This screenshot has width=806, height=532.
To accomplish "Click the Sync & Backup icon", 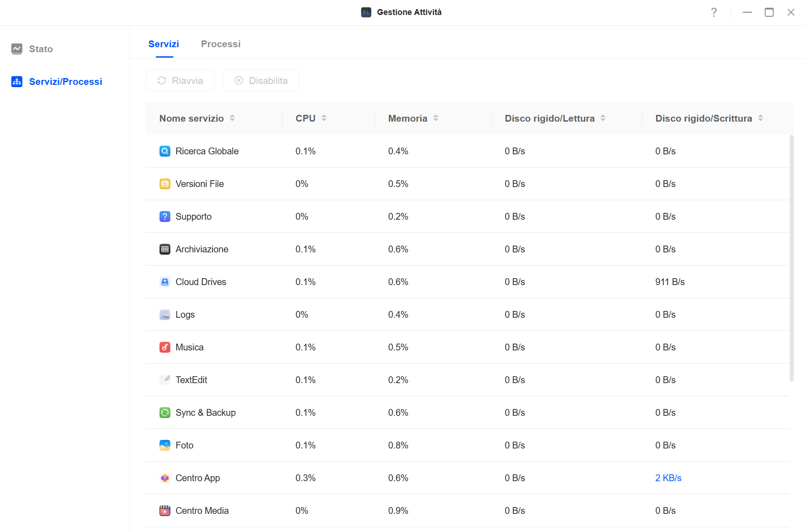I will pyautogui.click(x=165, y=413).
